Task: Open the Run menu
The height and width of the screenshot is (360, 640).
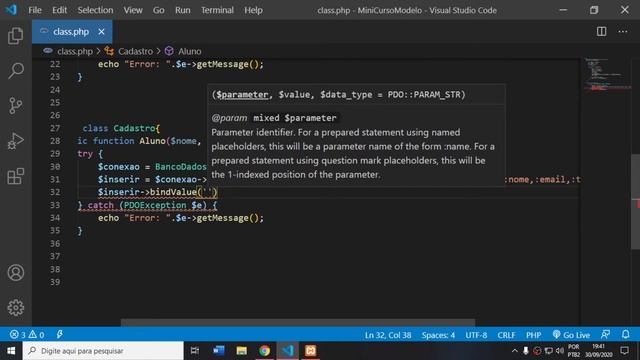Action: tap(182, 10)
